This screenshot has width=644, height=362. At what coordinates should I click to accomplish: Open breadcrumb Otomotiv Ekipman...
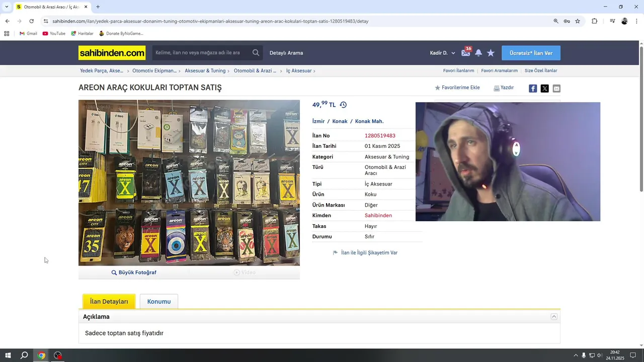tap(154, 71)
